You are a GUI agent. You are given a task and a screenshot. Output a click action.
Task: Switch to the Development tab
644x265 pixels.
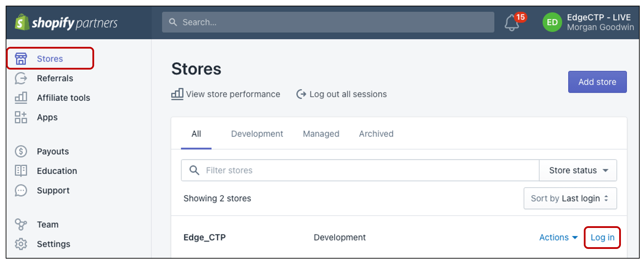coord(257,134)
